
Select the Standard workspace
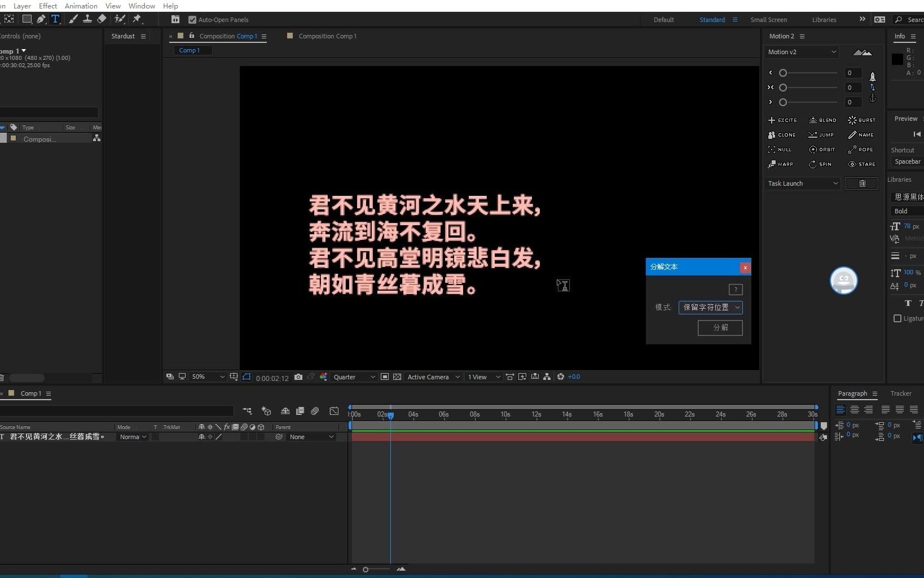point(712,20)
